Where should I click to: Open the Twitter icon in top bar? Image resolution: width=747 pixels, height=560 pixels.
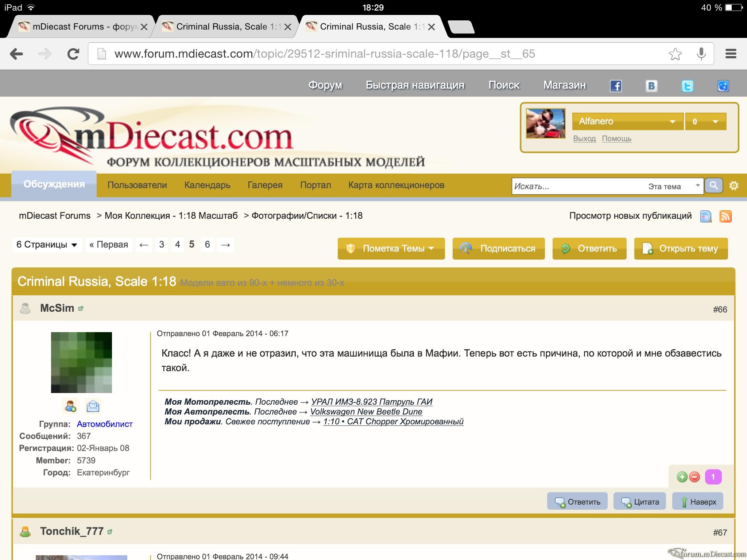pyautogui.click(x=687, y=86)
